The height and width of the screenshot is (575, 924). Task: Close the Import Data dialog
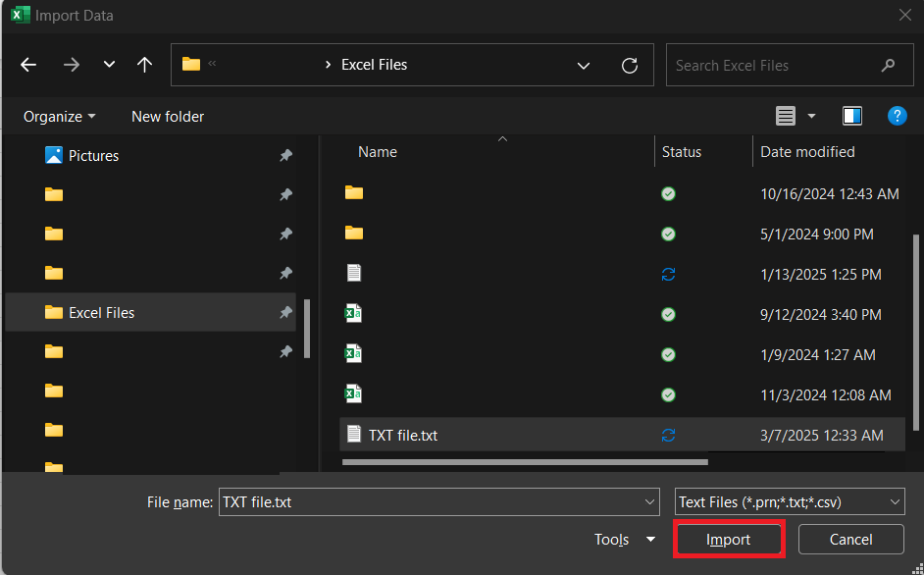[905, 16]
